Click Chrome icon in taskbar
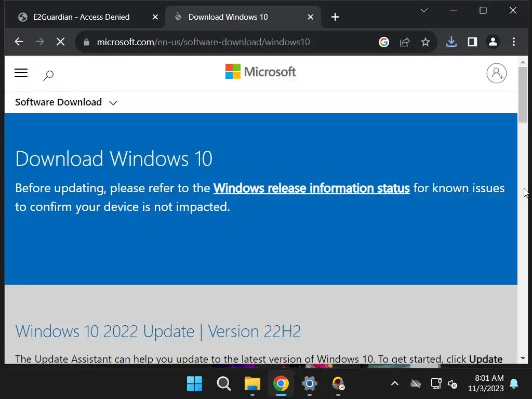 (281, 384)
